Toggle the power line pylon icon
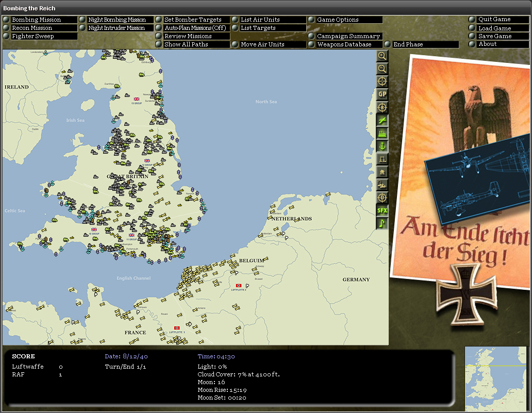This screenshot has height=413, width=532. tap(382, 159)
